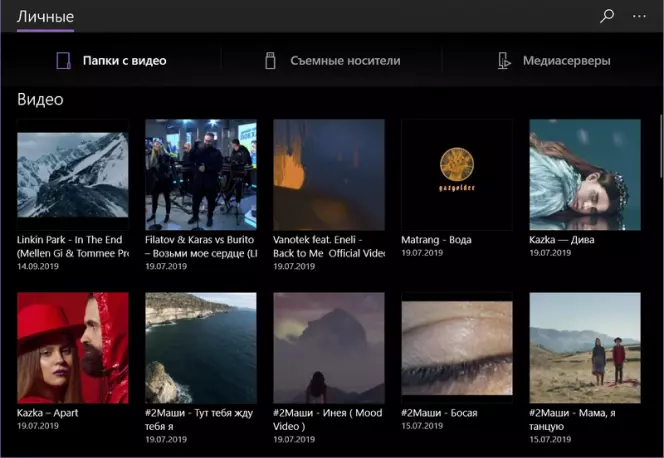This screenshot has width=664, height=458.
Task: Open the Vanotek feat. Eneli video thumbnail
Action: point(329,175)
